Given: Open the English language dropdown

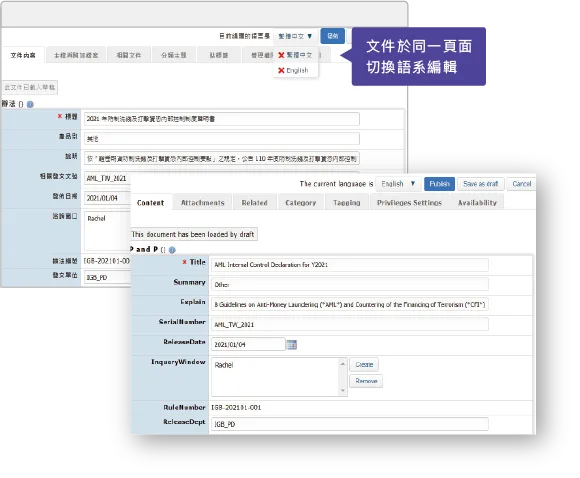Looking at the screenshot, I should pos(398,184).
